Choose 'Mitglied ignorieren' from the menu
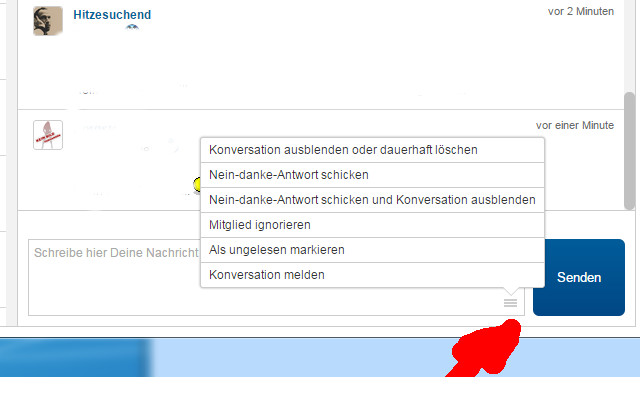640x400 pixels. point(260,225)
